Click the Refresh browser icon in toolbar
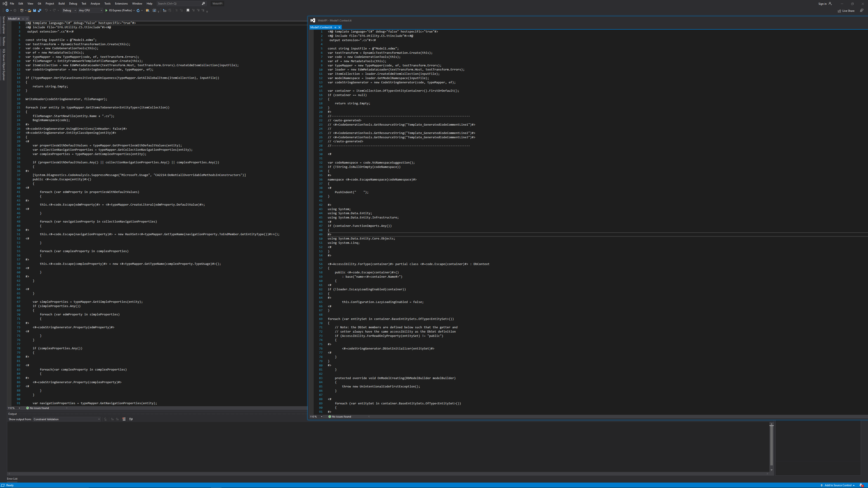Screen dimensions: 868x488 click(x=138, y=10)
